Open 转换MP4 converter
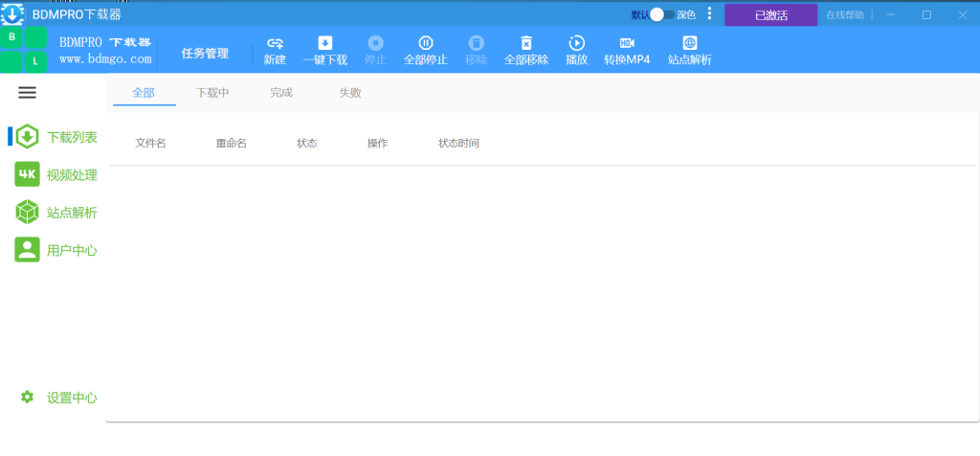980x456 pixels. click(627, 52)
